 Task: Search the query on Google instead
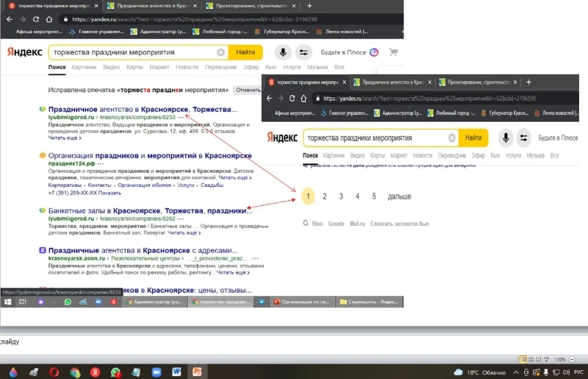(336, 224)
